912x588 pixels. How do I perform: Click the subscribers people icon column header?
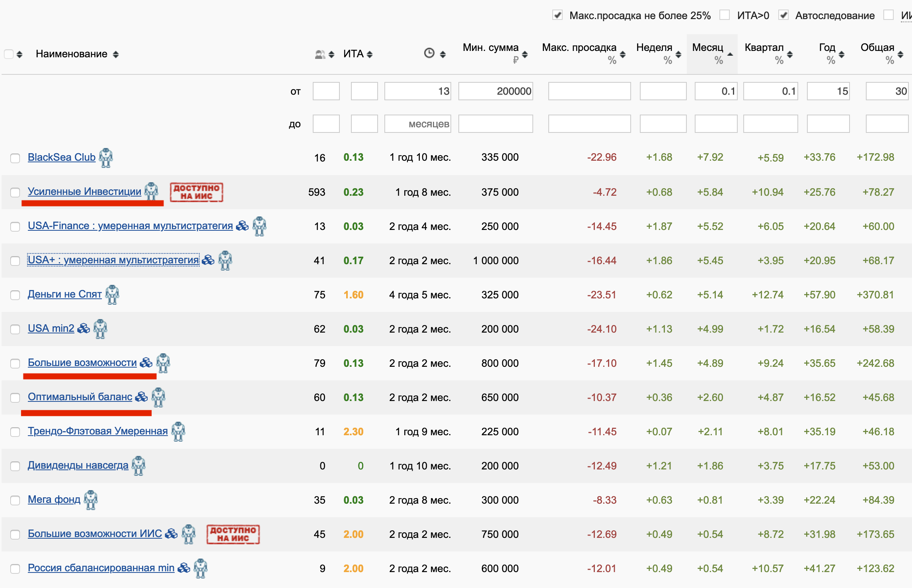(x=320, y=55)
